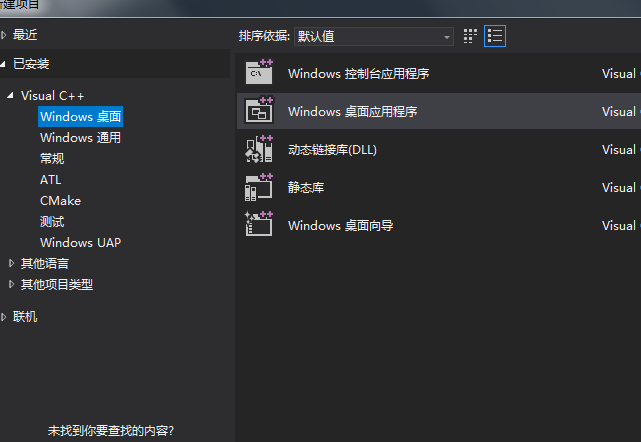Select the 测试 category
641x442 pixels.
point(52,222)
